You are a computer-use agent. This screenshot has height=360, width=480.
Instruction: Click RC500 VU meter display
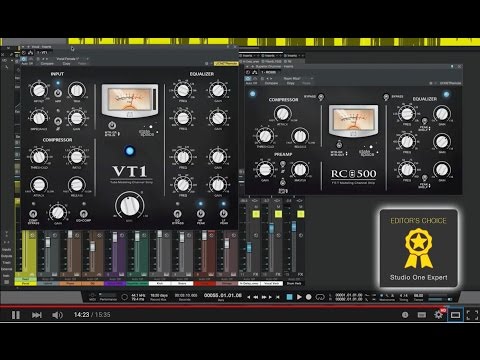coord(353,121)
